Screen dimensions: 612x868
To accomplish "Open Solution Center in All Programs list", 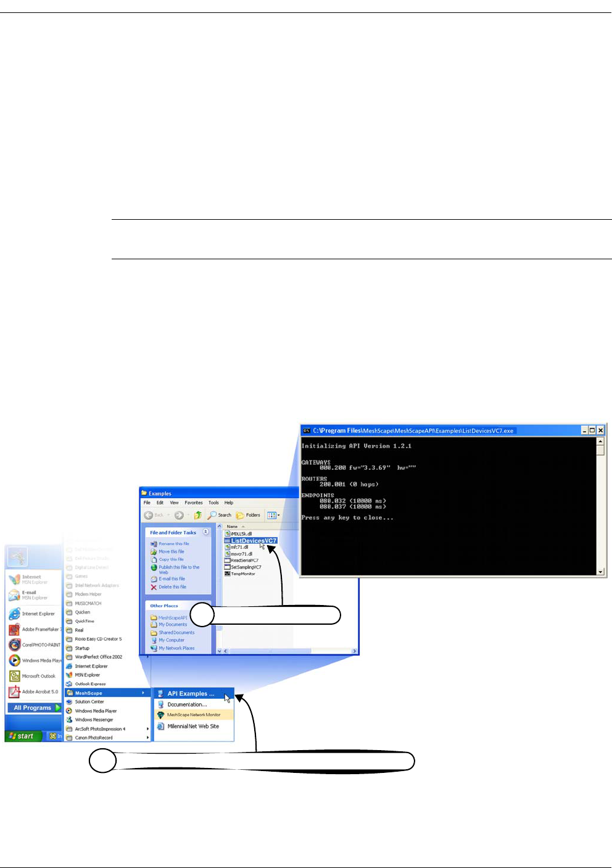I will pos(85,702).
